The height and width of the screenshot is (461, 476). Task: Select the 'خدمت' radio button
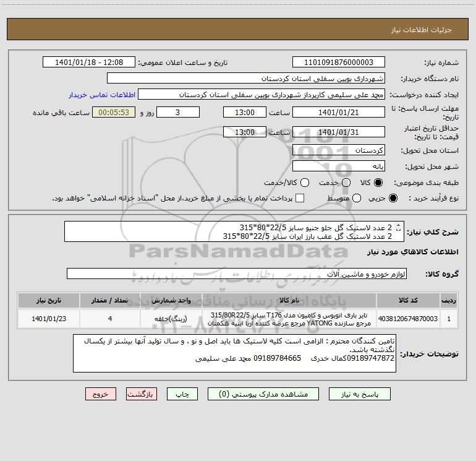pos(346,183)
